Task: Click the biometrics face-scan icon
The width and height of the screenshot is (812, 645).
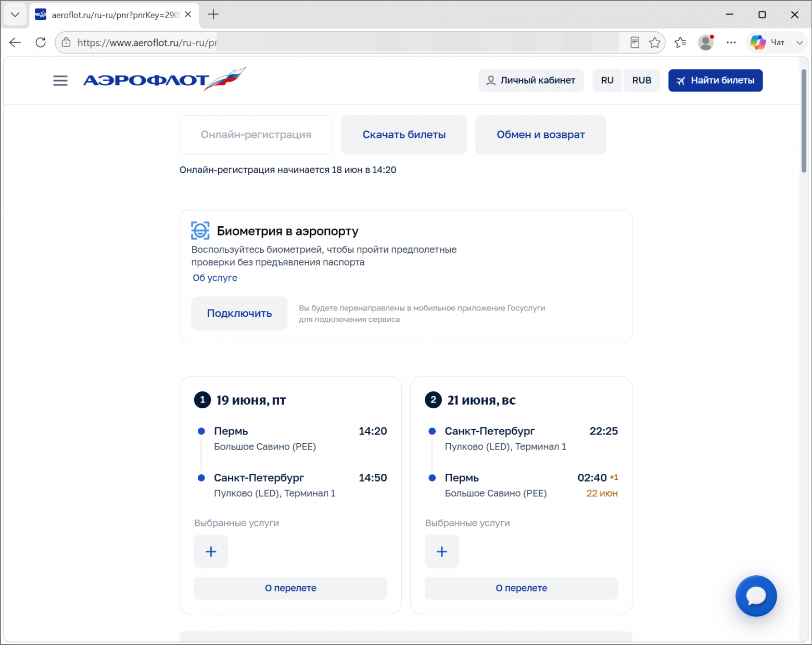Action: click(200, 230)
